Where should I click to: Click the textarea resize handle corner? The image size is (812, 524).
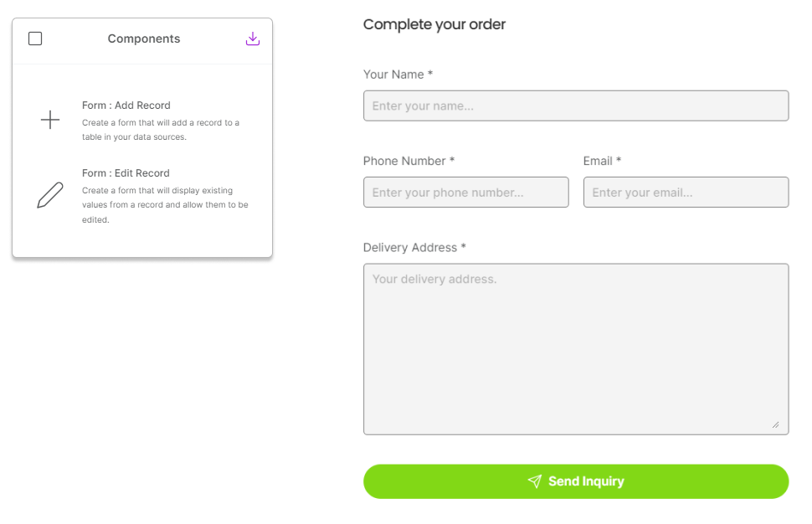(x=775, y=424)
